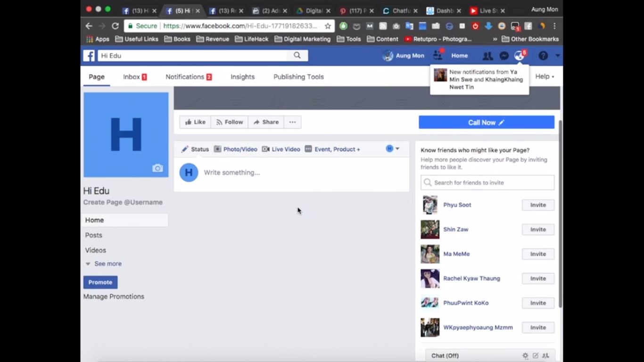
Task: Click the Promote button
Action: coord(100,282)
